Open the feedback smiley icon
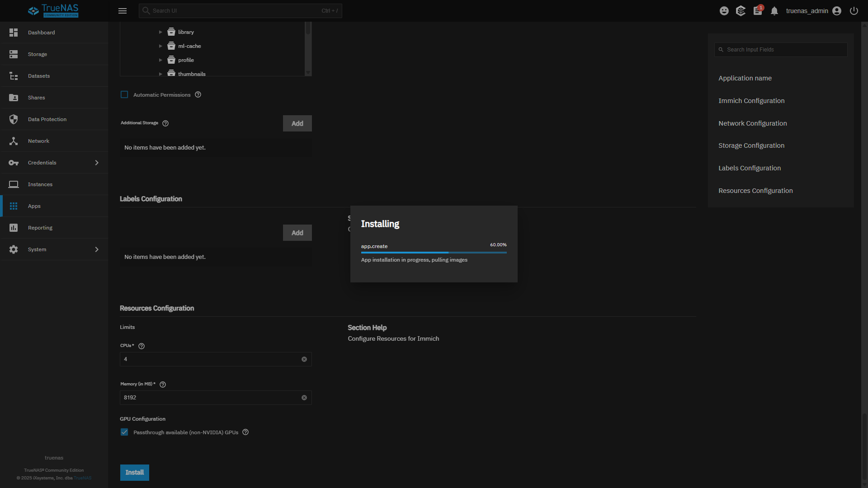868x488 pixels. click(724, 11)
